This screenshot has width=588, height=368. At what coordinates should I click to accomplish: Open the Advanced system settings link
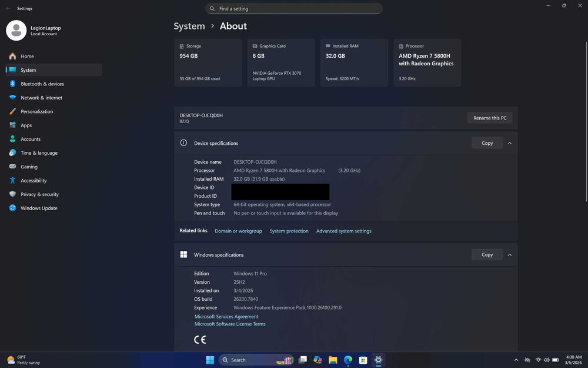click(344, 231)
